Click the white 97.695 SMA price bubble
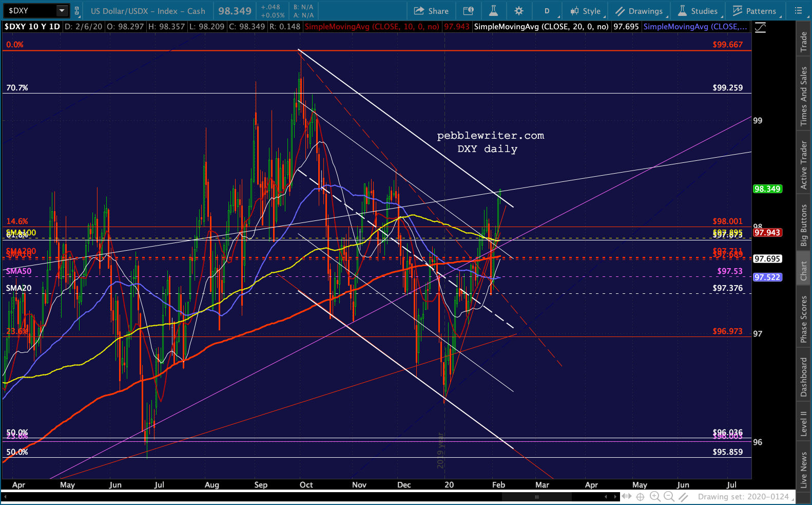The image size is (812, 505). (767, 259)
